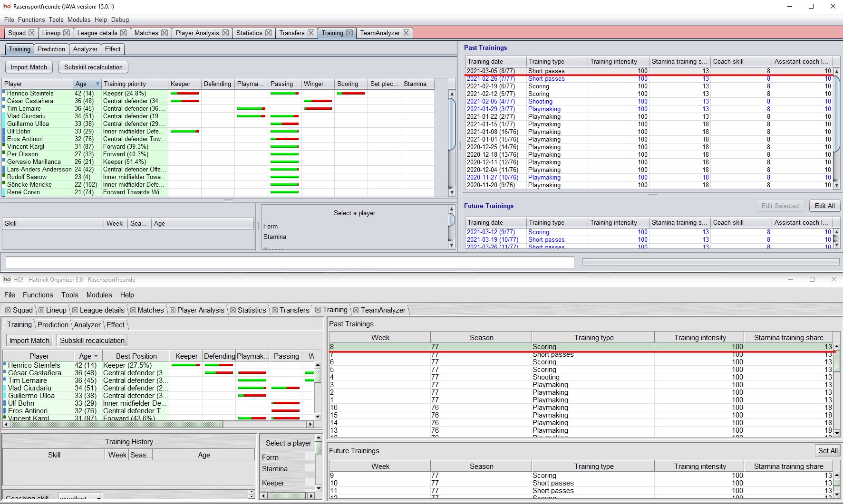Viewport: 843px width, 504px height.
Task: Close the TeamAnalyzer tab via its X icon
Action: tap(406, 33)
